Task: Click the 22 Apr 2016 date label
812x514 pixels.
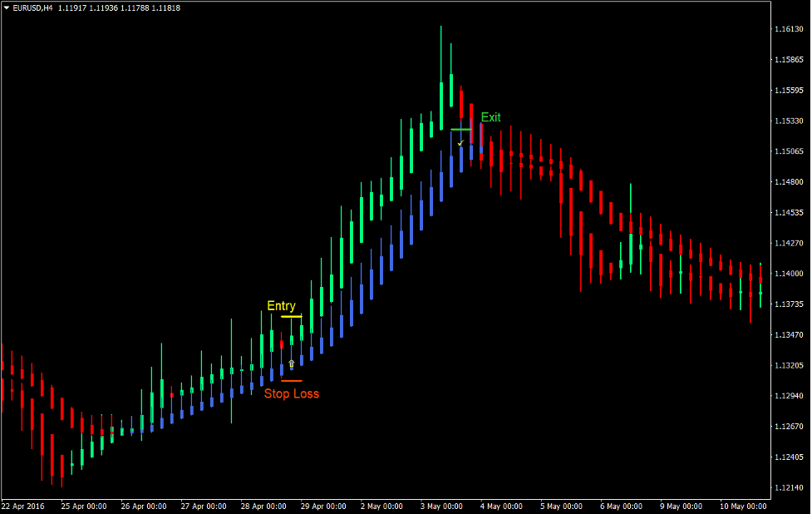Action: coord(24,506)
